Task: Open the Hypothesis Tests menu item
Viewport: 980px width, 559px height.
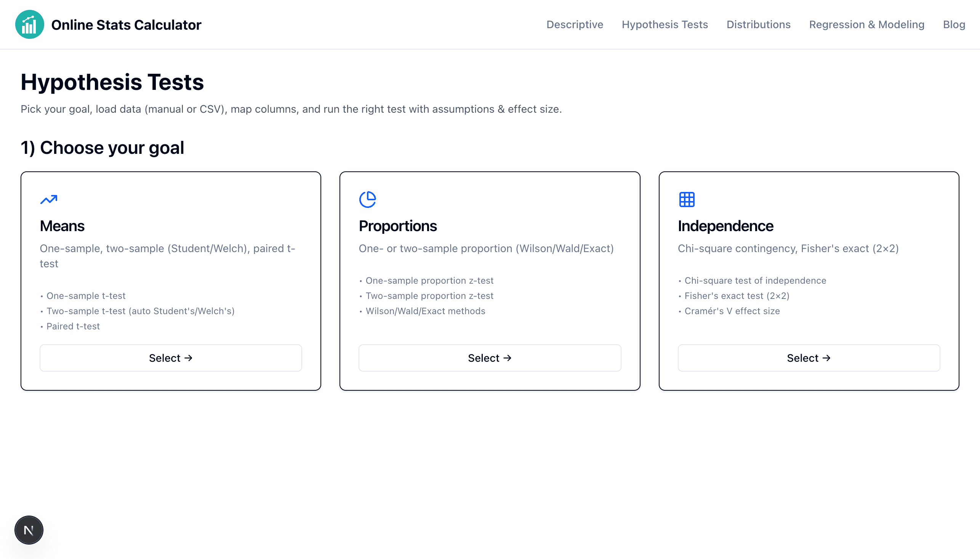Action: click(665, 24)
